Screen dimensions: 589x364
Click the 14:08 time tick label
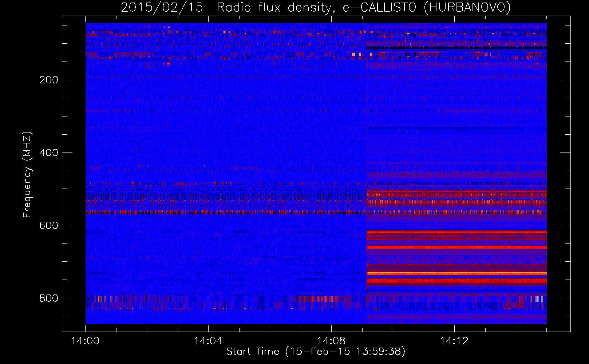coord(331,341)
